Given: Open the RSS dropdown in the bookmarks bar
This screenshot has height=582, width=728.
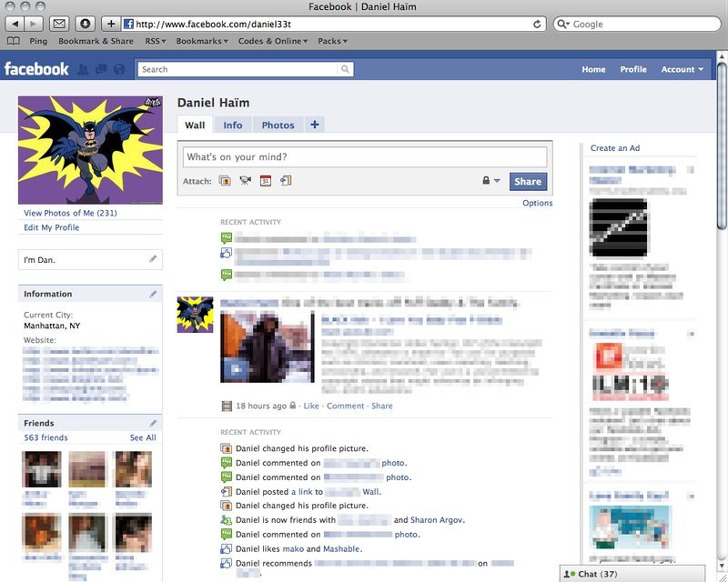Looking at the screenshot, I should 155,41.
